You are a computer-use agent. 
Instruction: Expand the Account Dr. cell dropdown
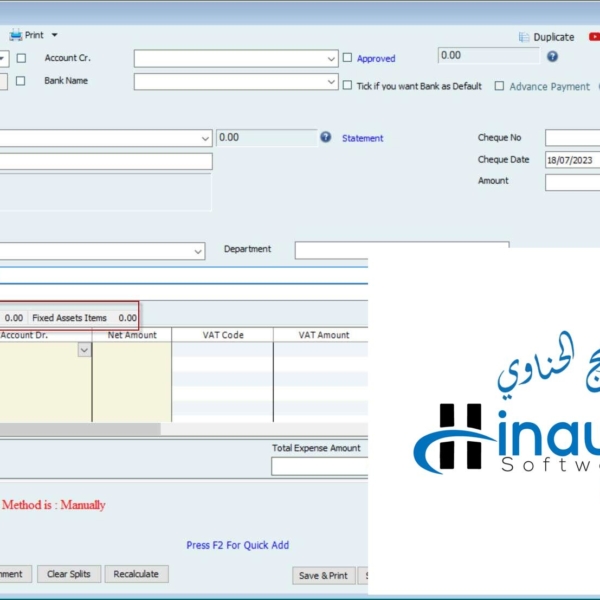tap(84, 350)
